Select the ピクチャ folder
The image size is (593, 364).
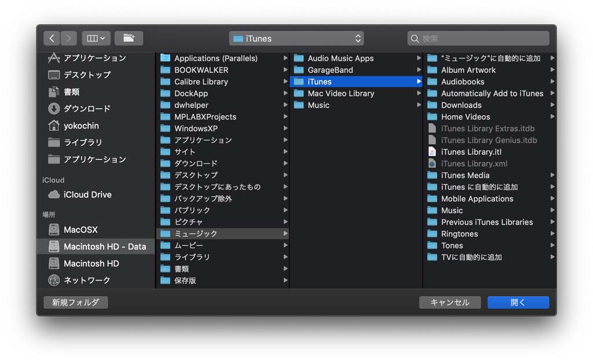223,222
